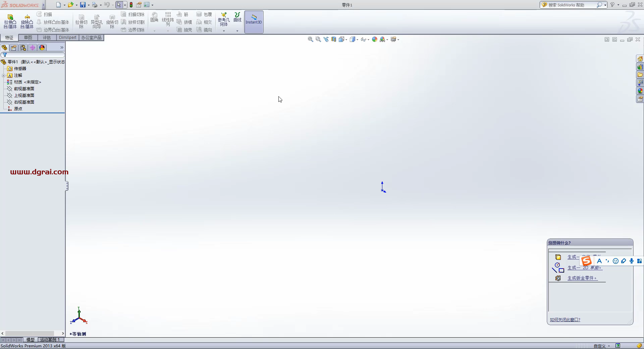Expand the Curves (曲线) dropdown arrow
This screenshot has height=349, width=644.
[x=237, y=31]
